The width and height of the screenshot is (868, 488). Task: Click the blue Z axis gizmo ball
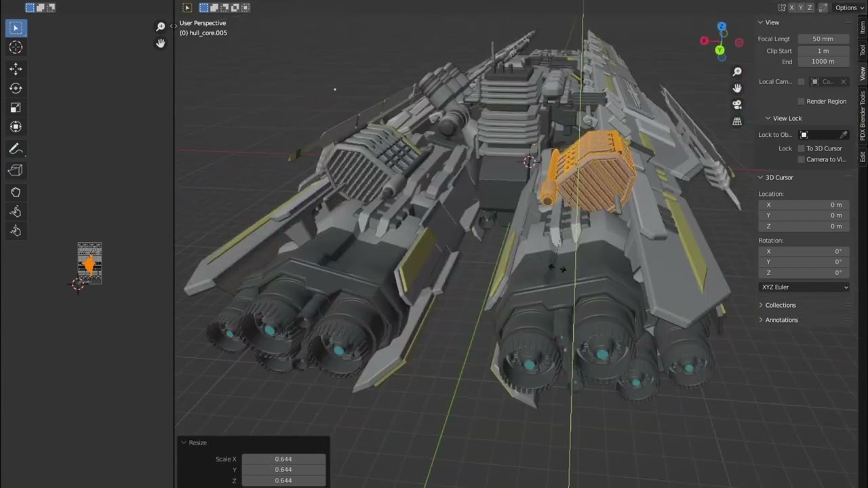click(x=722, y=26)
